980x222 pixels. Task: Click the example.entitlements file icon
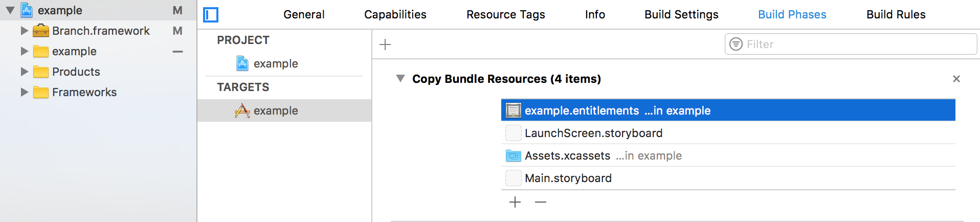pyautogui.click(x=514, y=110)
